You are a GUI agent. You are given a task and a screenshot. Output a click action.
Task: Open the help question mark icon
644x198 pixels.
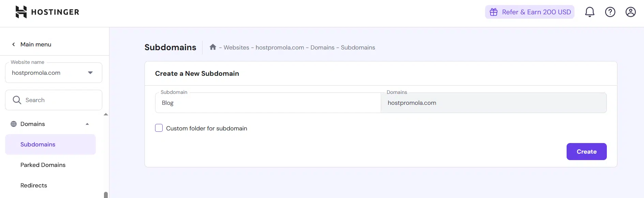[610, 12]
